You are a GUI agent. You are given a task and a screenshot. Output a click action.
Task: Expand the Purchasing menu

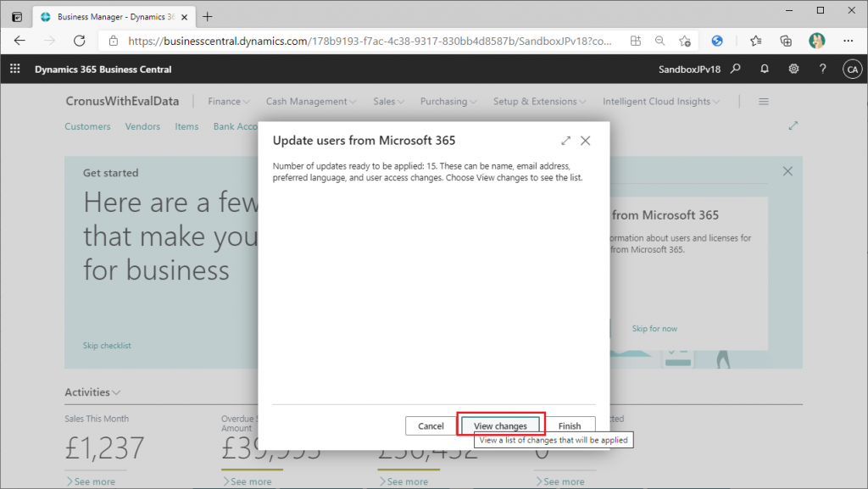pyautogui.click(x=448, y=102)
